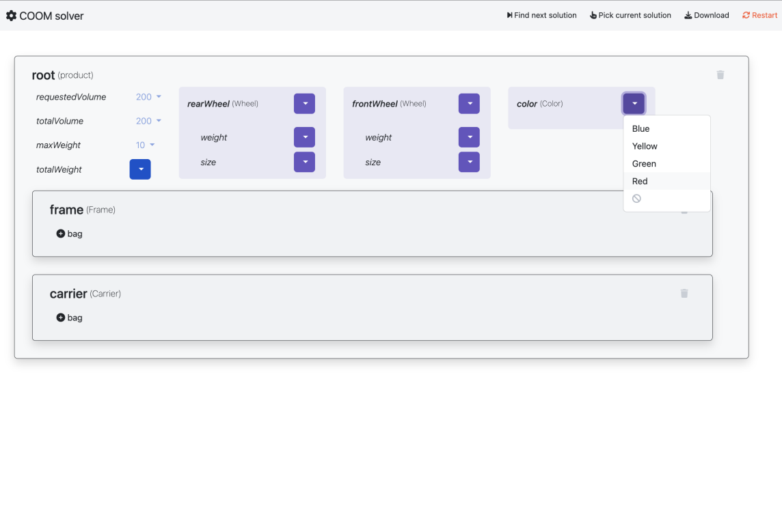
Task: Expand the maxWeight 10 dropdown
Action: pos(145,145)
